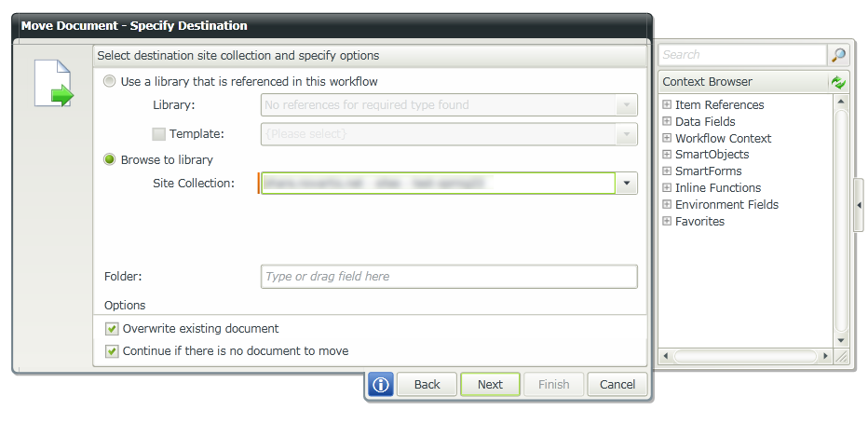
Task: Refresh the Context Browser with green arrows icon
Action: pyautogui.click(x=839, y=82)
